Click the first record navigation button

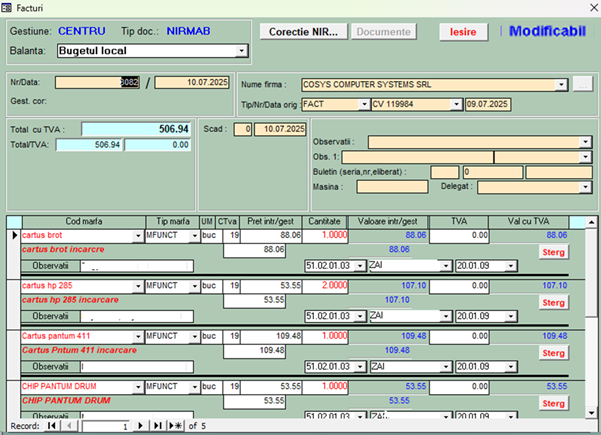52,425
